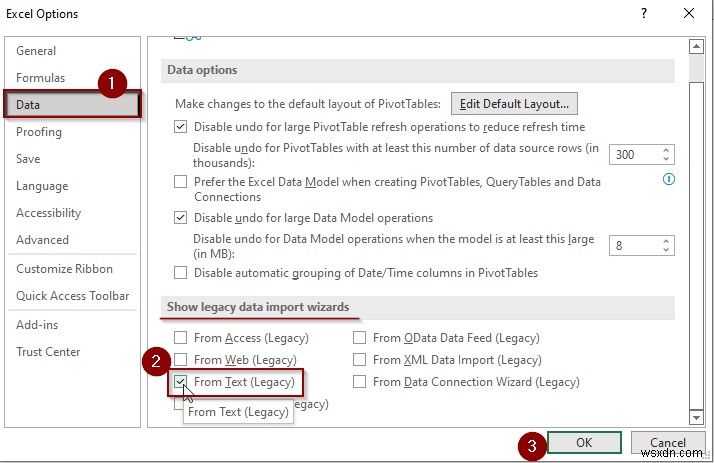Click the info icon beside Data Model preference
This screenshot has width=714, height=463.
coord(669,180)
